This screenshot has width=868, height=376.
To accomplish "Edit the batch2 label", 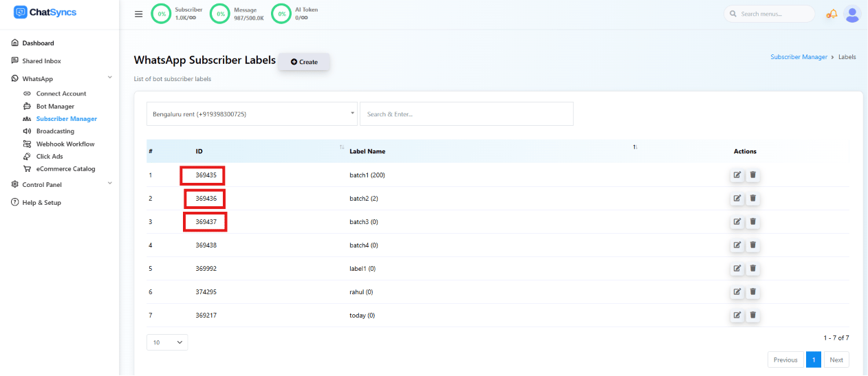I will click(737, 199).
